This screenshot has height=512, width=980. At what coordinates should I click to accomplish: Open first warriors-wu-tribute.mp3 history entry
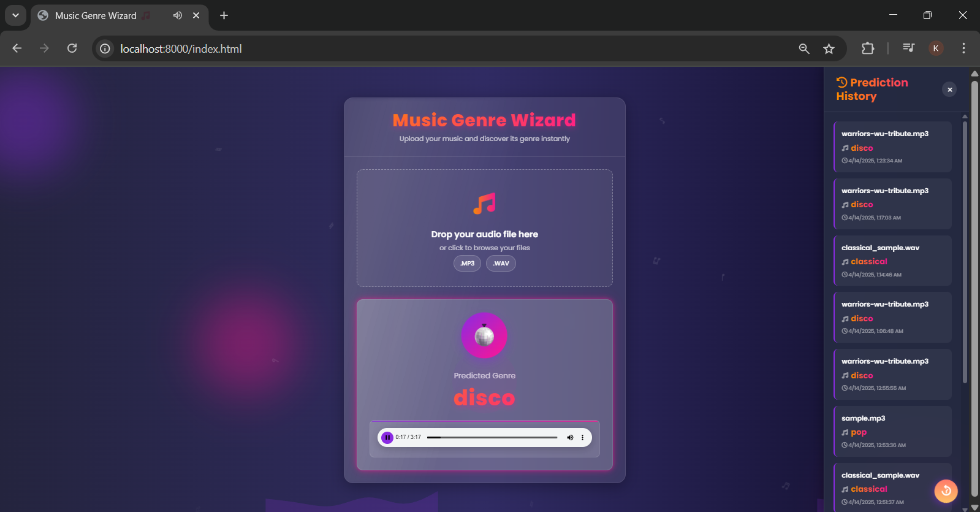click(x=892, y=147)
